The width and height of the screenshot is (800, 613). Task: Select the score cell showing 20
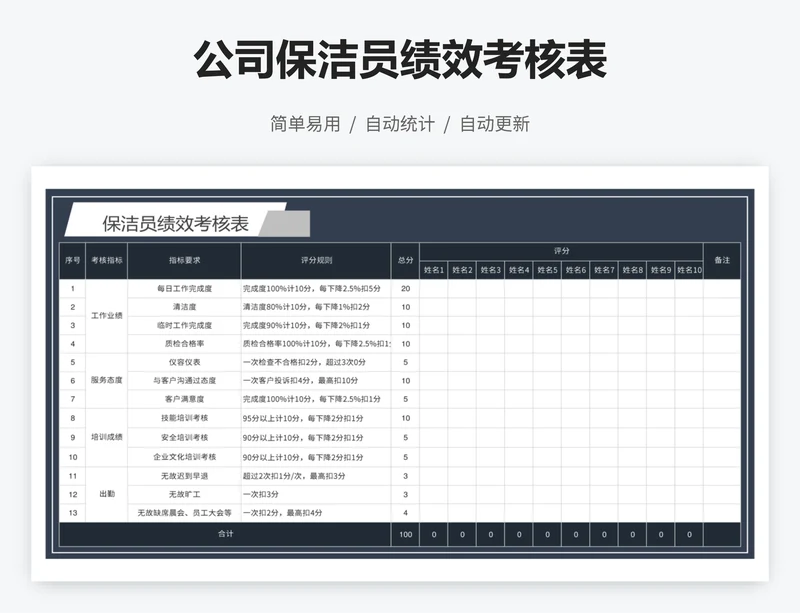coord(405,288)
